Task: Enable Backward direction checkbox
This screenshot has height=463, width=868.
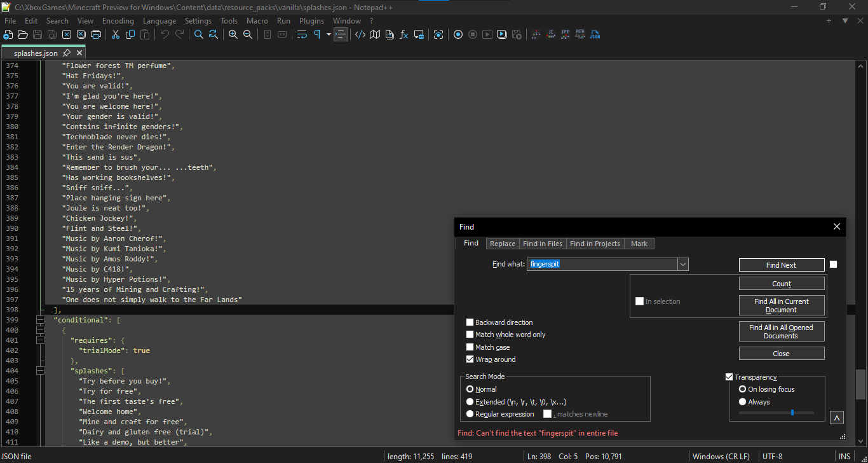Action: [470, 322]
